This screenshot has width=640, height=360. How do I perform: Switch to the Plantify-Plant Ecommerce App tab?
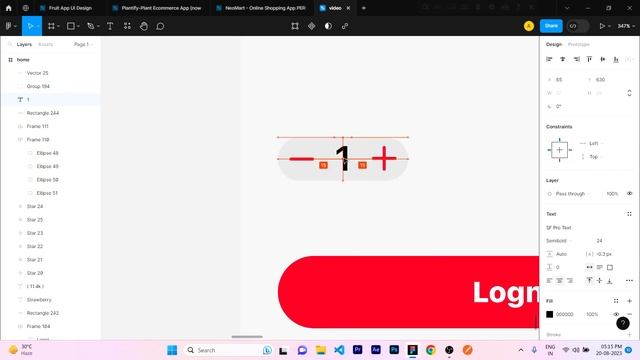tap(157, 8)
